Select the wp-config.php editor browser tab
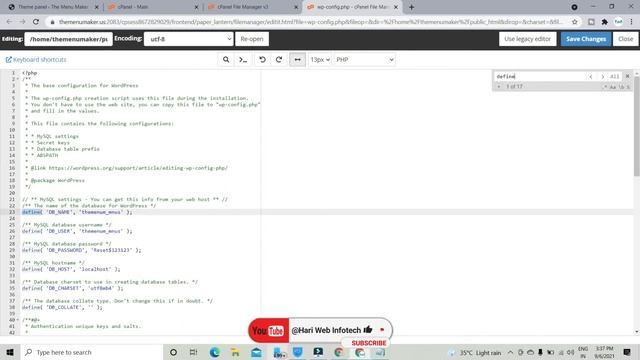 tap(352, 7)
